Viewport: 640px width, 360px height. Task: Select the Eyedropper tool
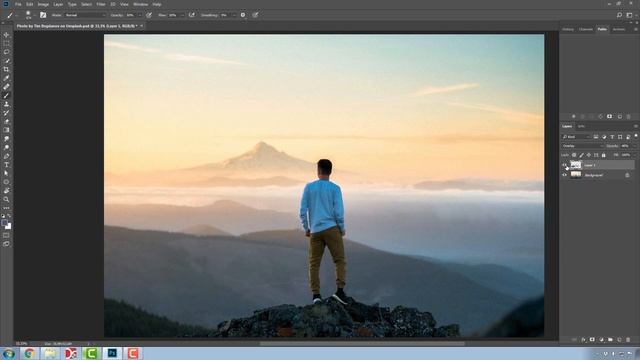point(6,78)
